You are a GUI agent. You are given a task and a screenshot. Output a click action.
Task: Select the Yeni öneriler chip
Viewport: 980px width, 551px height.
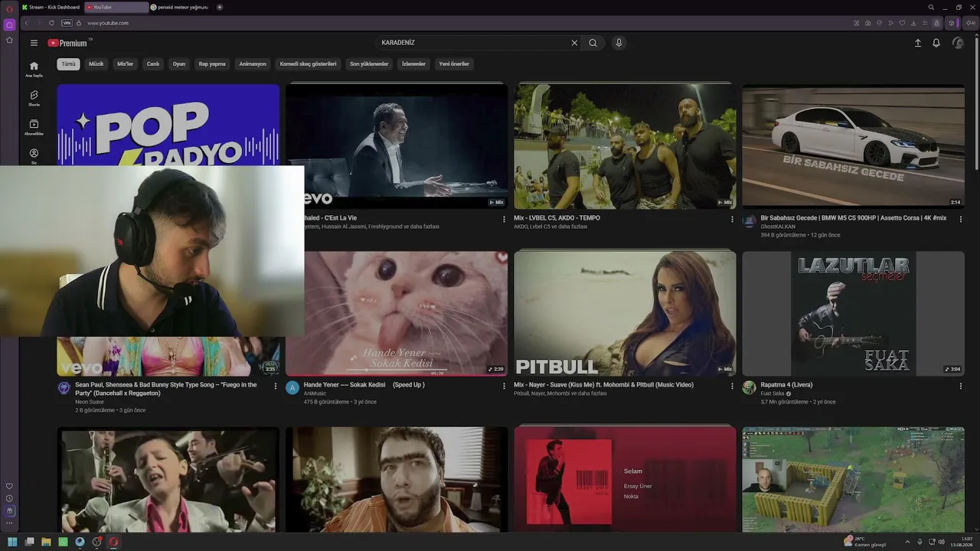[x=454, y=64]
